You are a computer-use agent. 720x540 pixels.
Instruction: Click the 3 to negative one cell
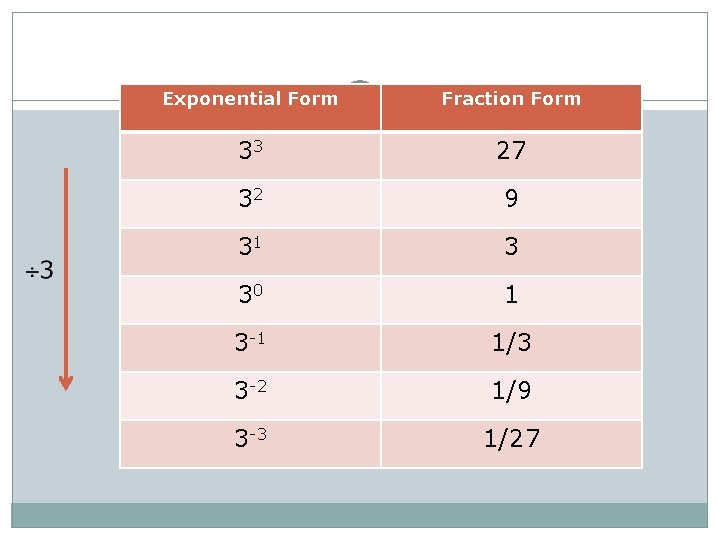coord(250,348)
